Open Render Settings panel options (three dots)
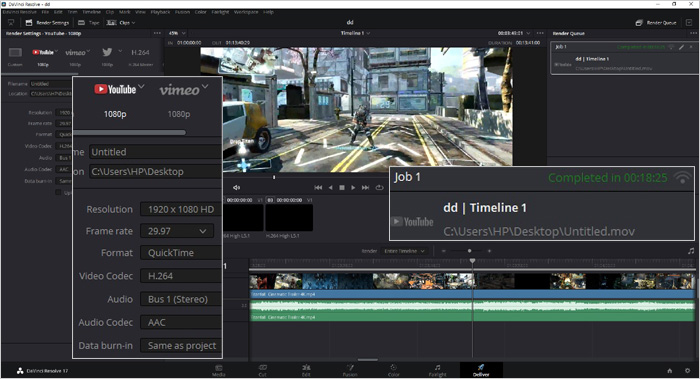Image resolution: width=700 pixels, height=379 pixels. [157, 33]
